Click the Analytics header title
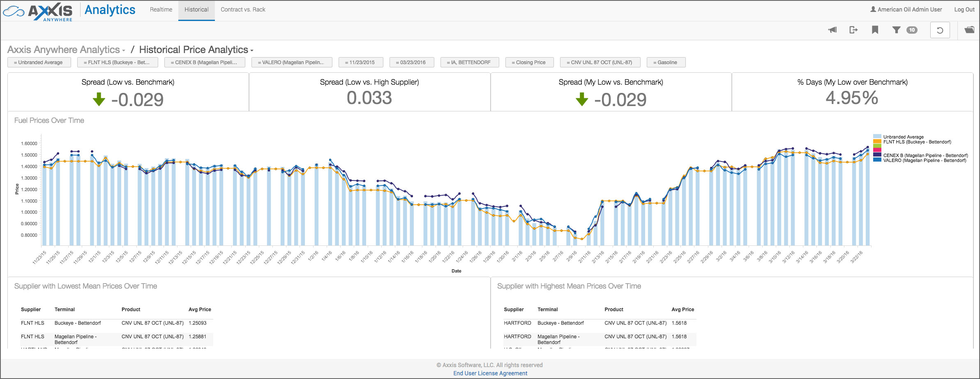This screenshot has width=980, height=379. (x=110, y=10)
